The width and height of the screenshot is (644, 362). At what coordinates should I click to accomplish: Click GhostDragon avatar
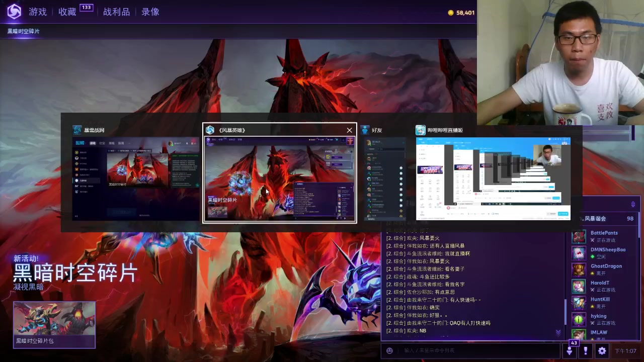(x=579, y=270)
